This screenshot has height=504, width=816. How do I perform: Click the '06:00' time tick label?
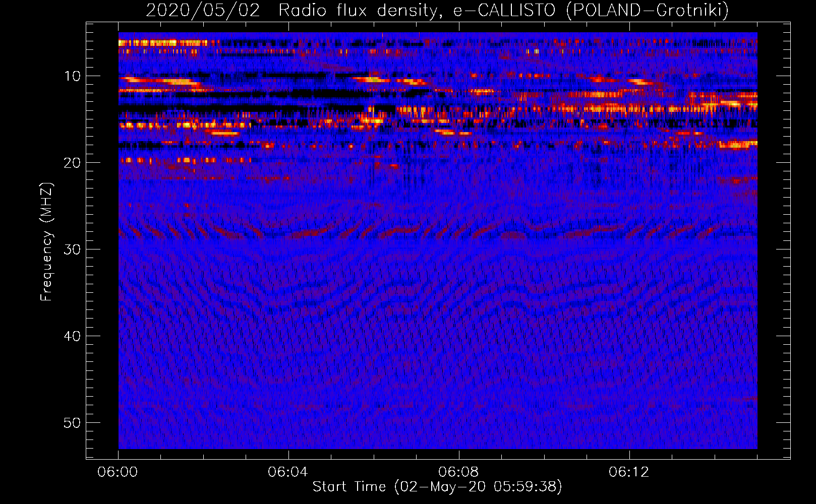[118, 472]
